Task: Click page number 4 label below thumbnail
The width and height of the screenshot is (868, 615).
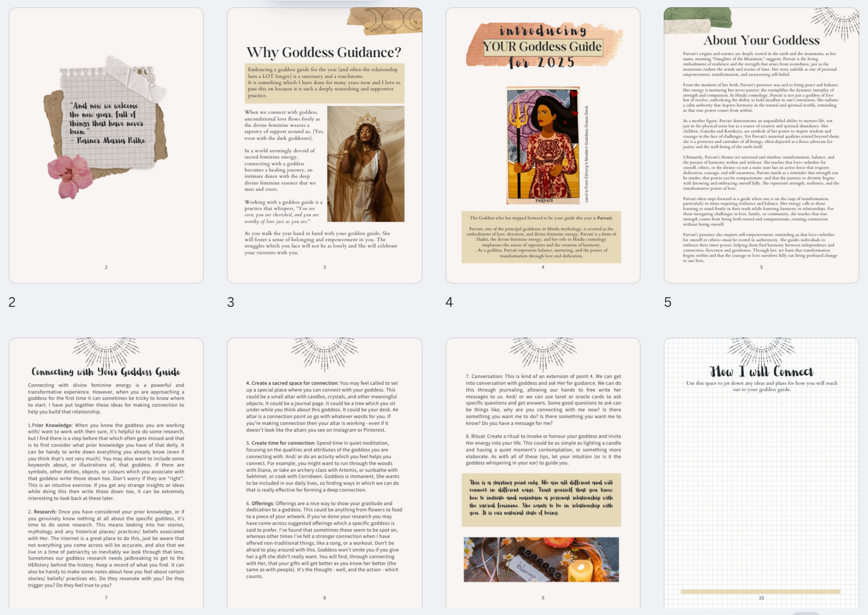Action: pyautogui.click(x=449, y=302)
